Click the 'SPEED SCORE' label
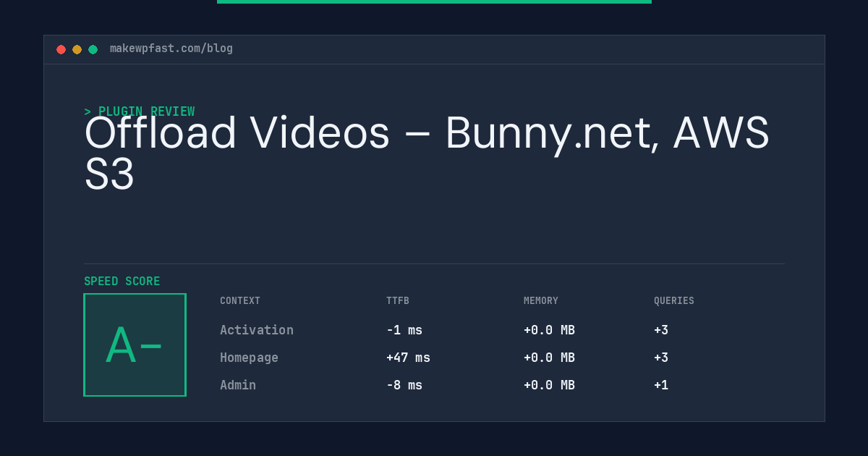This screenshot has width=868, height=456. point(122,281)
